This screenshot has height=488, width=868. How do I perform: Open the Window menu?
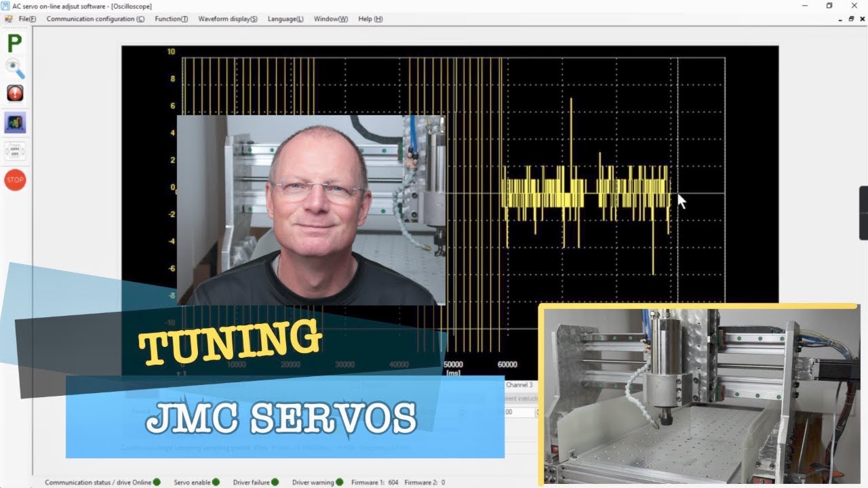331,19
